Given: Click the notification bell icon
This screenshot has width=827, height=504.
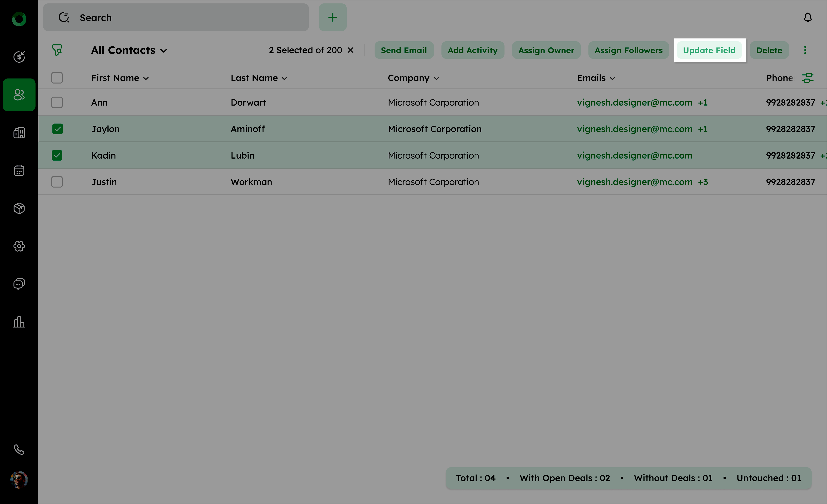Looking at the screenshot, I should pyautogui.click(x=807, y=17).
